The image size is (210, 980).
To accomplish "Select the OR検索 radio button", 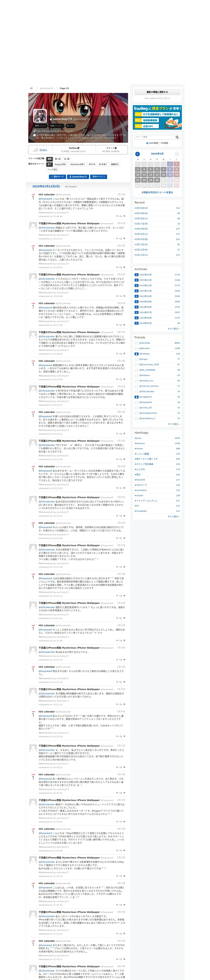I will pyautogui.click(x=159, y=143).
